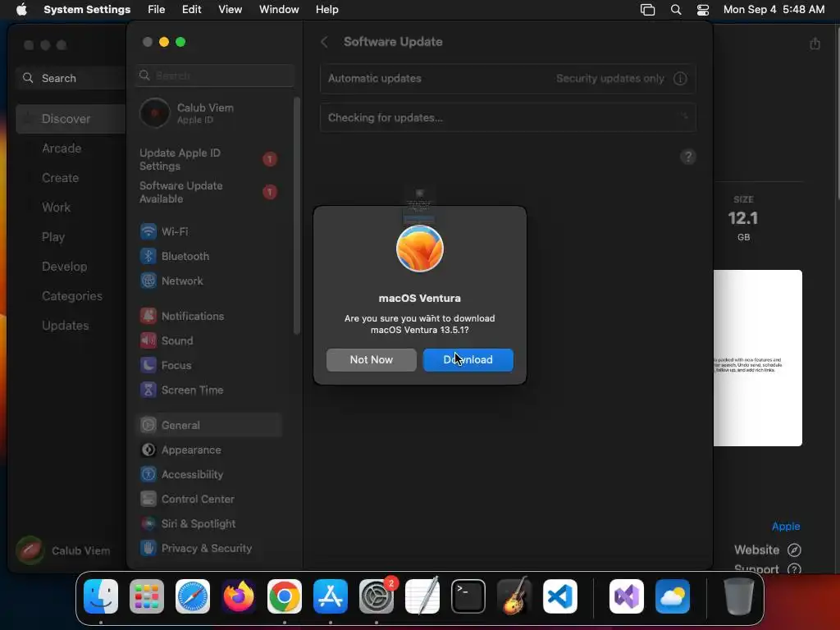Open the File menu
This screenshot has height=630, width=840.
(157, 10)
